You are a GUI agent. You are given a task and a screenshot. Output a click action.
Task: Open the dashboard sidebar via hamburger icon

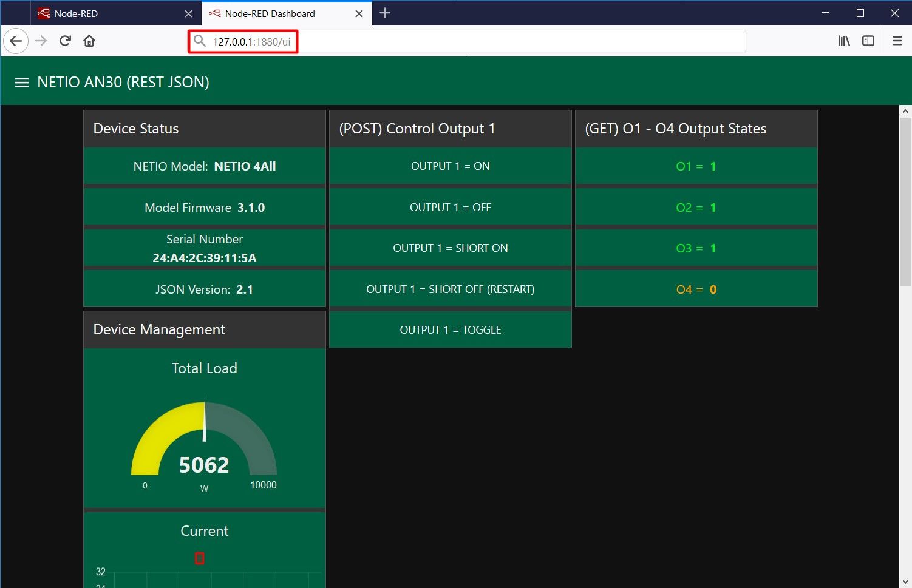[x=22, y=82]
